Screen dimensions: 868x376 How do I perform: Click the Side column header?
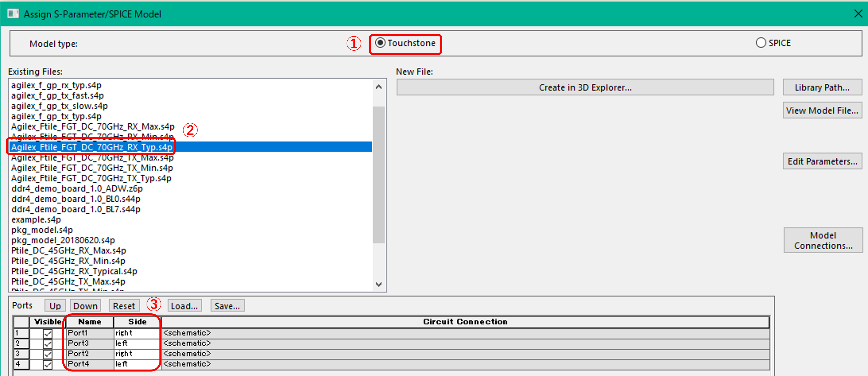point(137,322)
